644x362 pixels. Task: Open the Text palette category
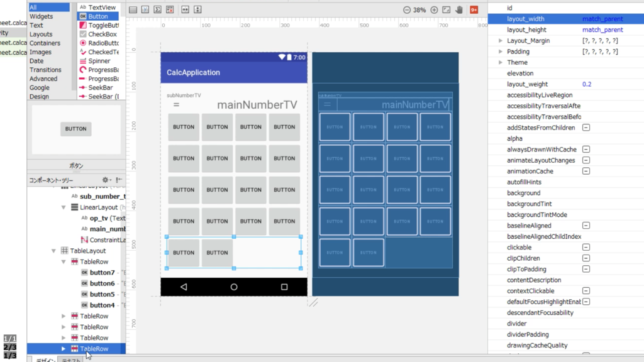[x=36, y=25]
